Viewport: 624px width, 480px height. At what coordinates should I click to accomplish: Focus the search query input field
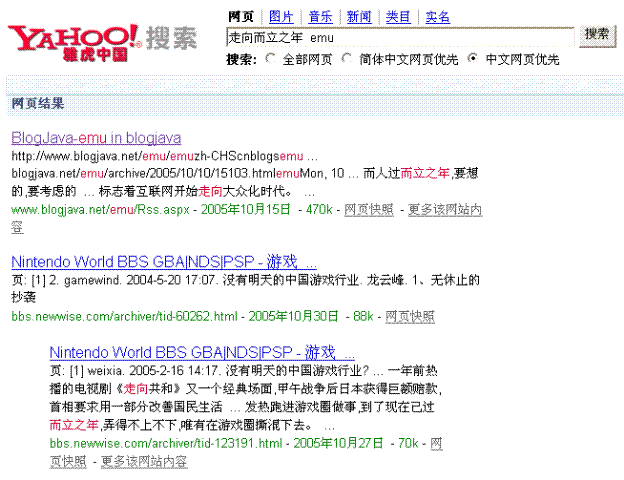click(400, 37)
